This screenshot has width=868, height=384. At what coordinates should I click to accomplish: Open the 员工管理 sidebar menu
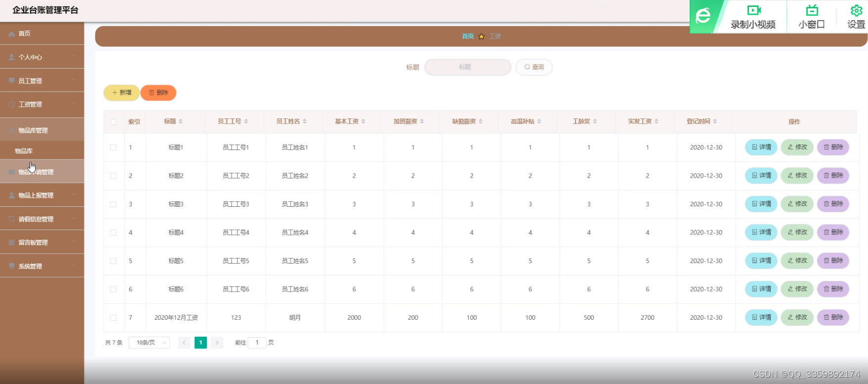tap(42, 81)
